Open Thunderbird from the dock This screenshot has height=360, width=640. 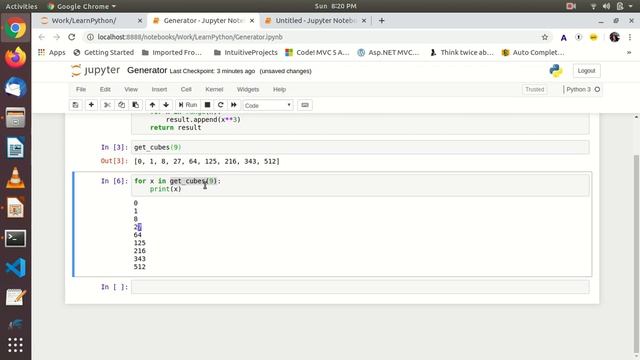coord(16,87)
